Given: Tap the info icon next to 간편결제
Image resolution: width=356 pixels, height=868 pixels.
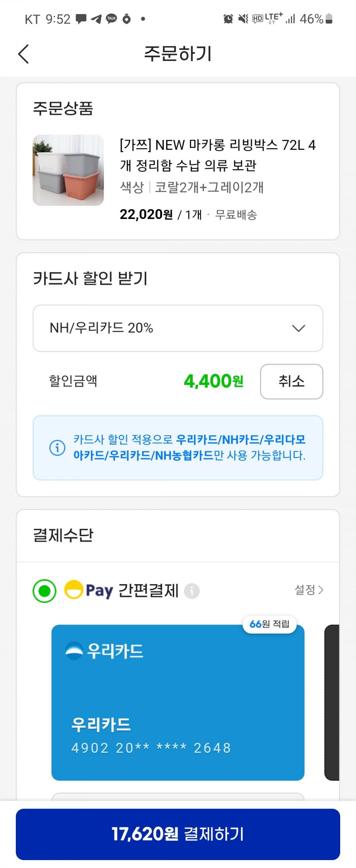Looking at the screenshot, I should [192, 591].
